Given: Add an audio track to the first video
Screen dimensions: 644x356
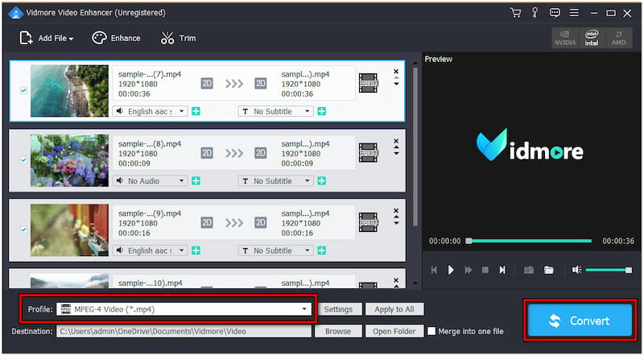Looking at the screenshot, I should click(196, 111).
